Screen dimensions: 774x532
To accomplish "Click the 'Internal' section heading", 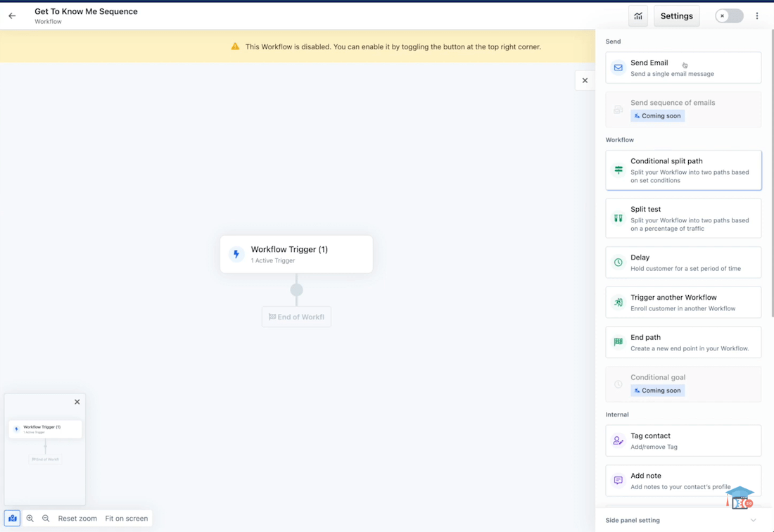I will [617, 414].
